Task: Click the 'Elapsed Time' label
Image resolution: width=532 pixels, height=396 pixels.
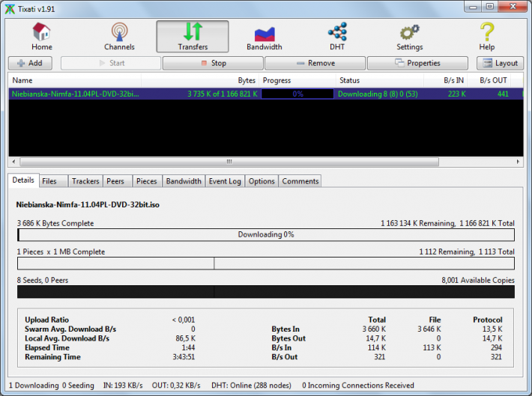Action: point(47,348)
